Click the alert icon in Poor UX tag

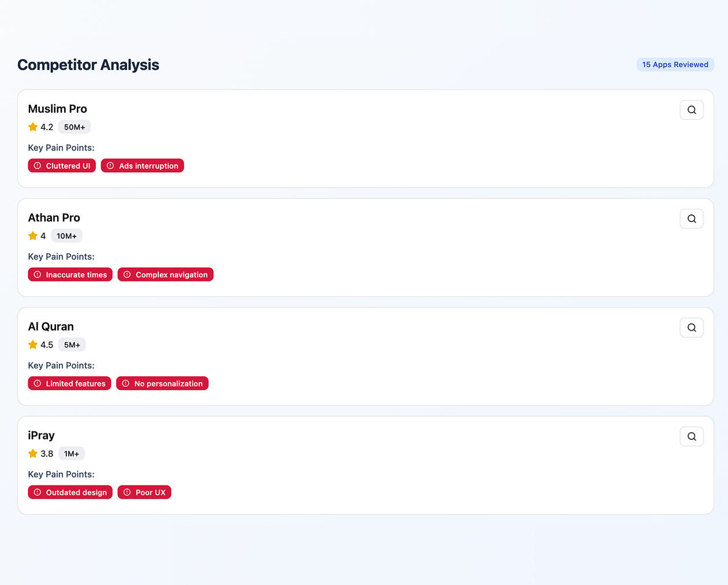127,493
